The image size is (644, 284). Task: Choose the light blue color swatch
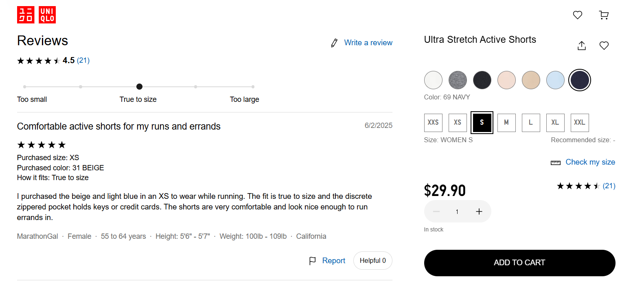pos(555,80)
